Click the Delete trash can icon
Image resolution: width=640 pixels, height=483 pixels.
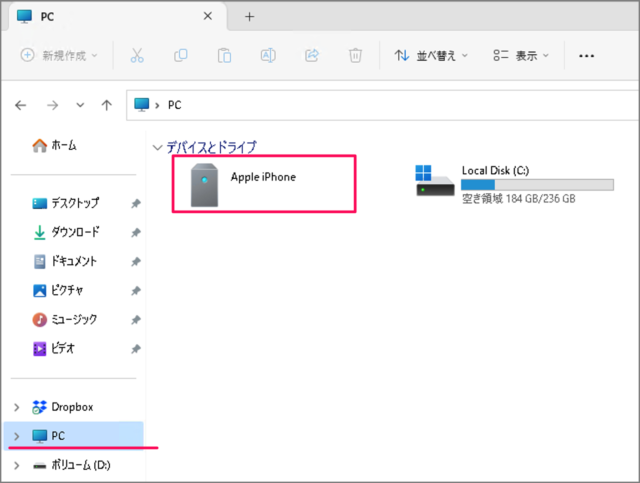355,56
